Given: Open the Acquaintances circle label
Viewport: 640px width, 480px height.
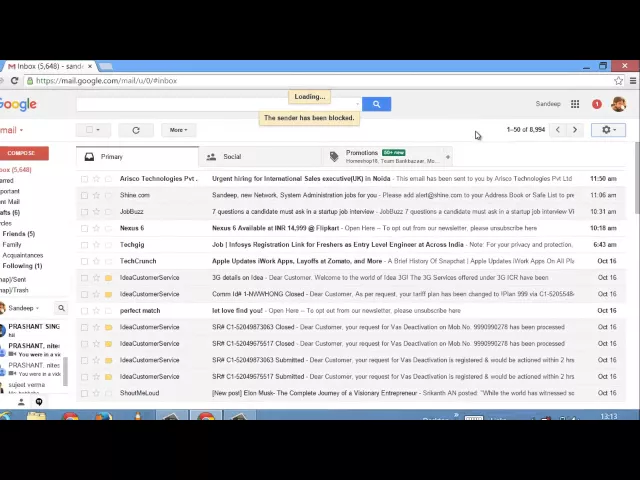Looking at the screenshot, I should pos(22,256).
